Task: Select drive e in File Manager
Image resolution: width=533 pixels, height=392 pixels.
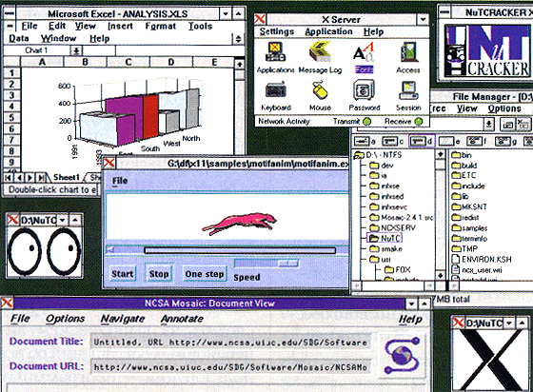Action: pyautogui.click(x=449, y=141)
